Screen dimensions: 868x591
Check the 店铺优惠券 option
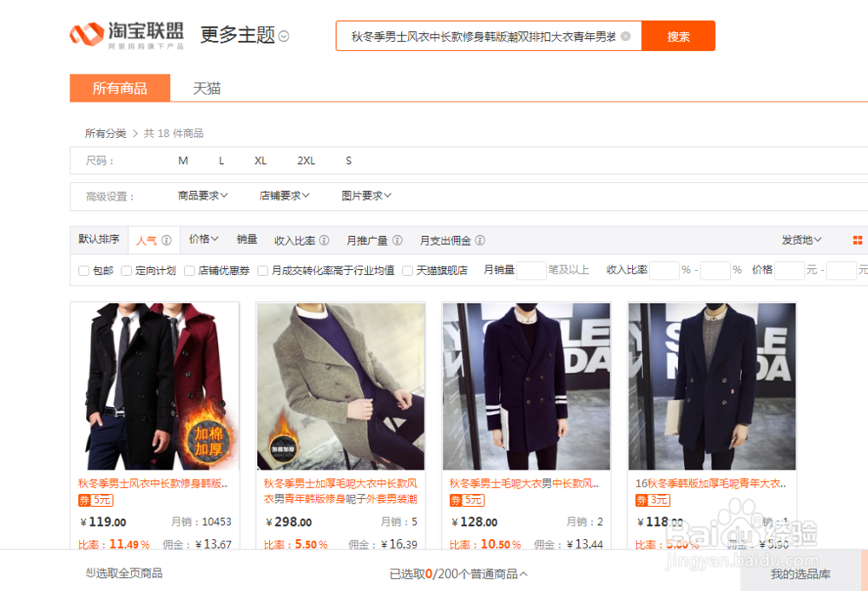click(189, 271)
